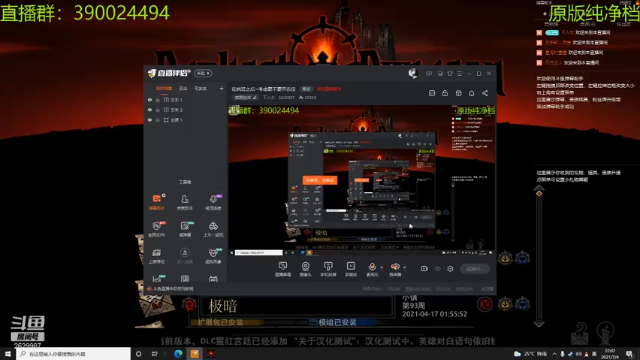
Task: Toggle visibility of the 文本 2 source
Action: click(150, 110)
